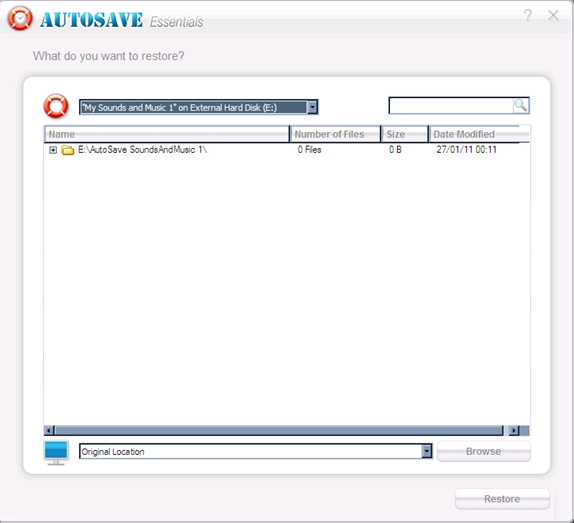Select the E:\AutoSave SoundsAndMusic 1\ row text

coord(142,150)
